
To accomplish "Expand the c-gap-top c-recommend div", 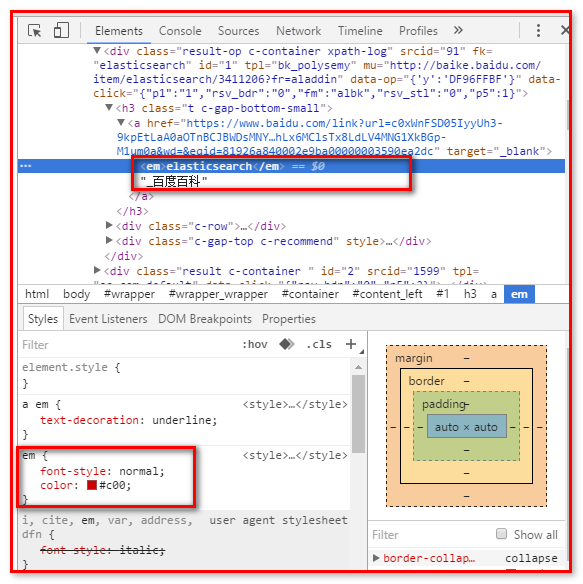I will point(109,240).
